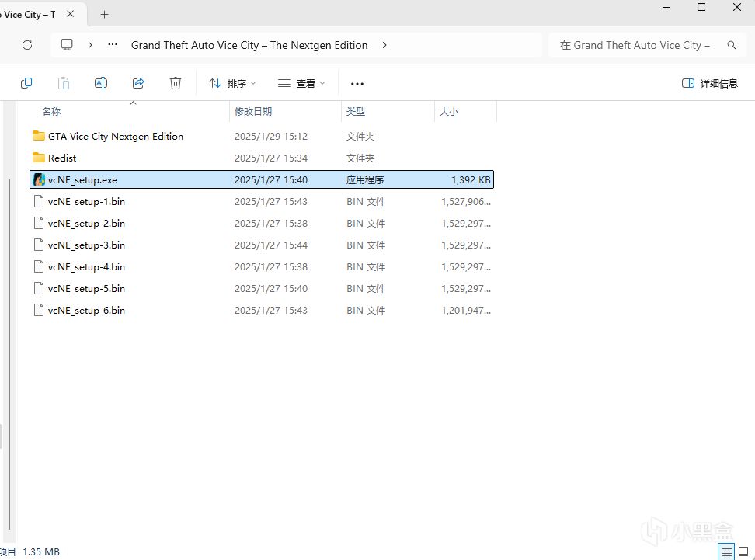Click the GTA Vice City Nextgen Edition folder icon
Screen dimensions: 755x560
coord(39,136)
